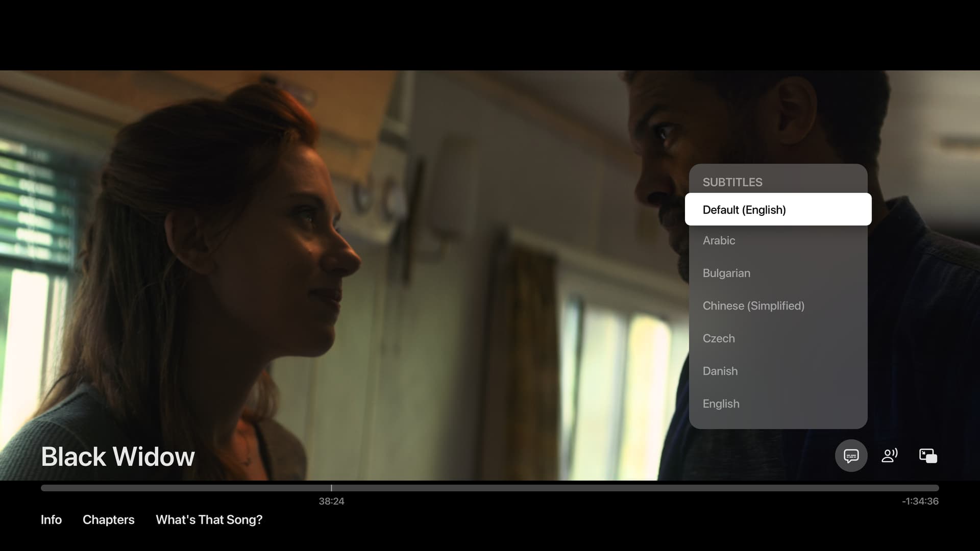
Task: Choose Bulgarian subtitles
Action: pos(726,273)
